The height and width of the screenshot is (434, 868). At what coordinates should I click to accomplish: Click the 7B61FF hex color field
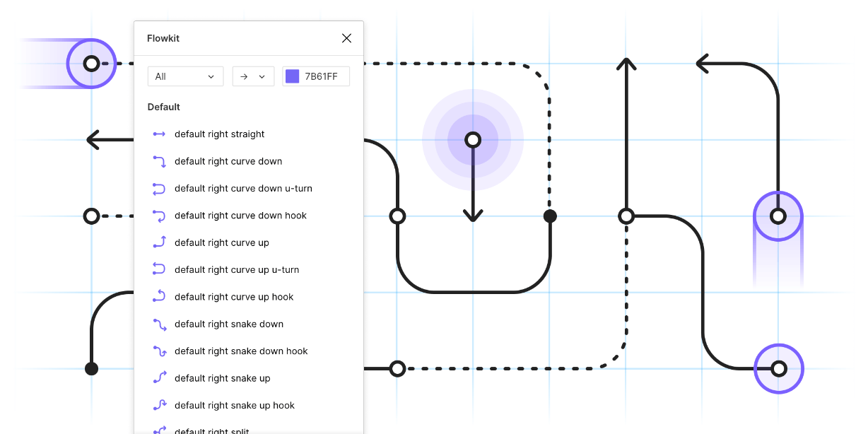(x=316, y=76)
